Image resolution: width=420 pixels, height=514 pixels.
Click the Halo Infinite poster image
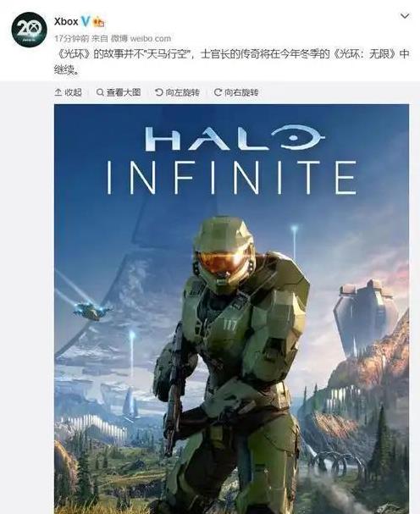point(231,309)
